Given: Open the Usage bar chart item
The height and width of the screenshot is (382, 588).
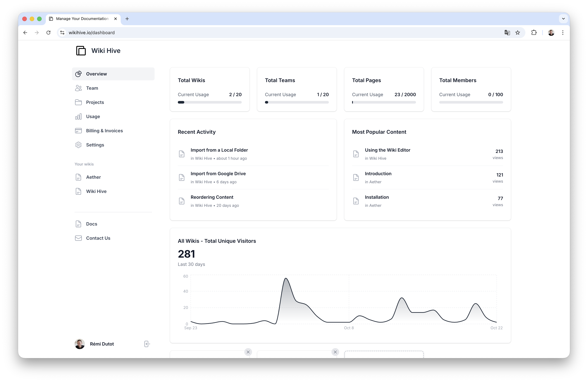Looking at the screenshot, I should [93, 116].
